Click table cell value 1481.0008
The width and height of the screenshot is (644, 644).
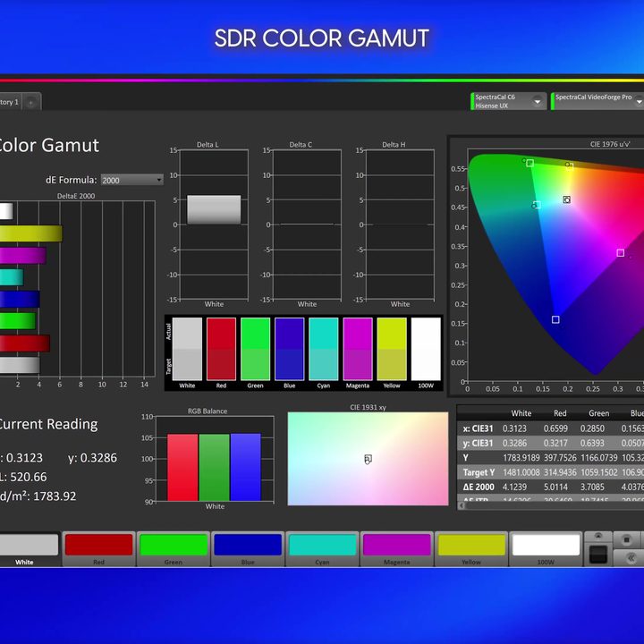tap(521, 472)
